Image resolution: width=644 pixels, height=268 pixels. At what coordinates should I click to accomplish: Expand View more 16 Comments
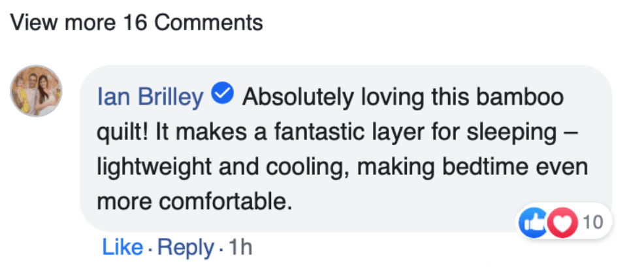(x=137, y=23)
